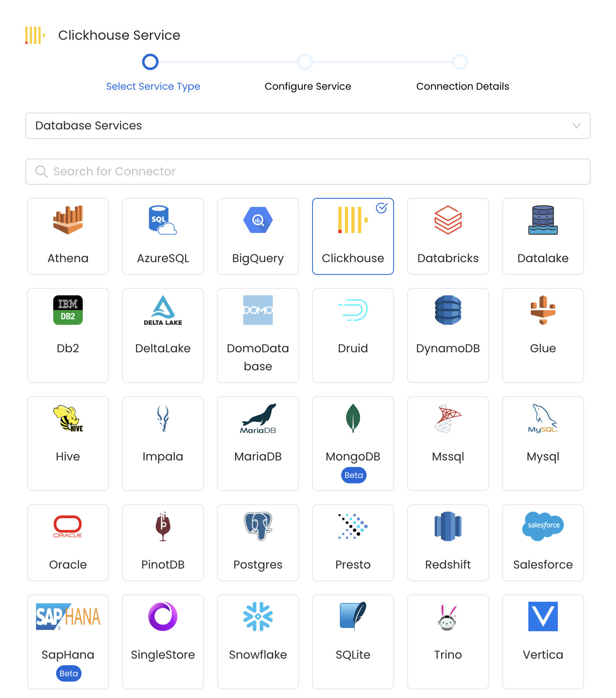Click the Mysql connector card label
The width and height of the screenshot is (616, 698).
(x=543, y=456)
